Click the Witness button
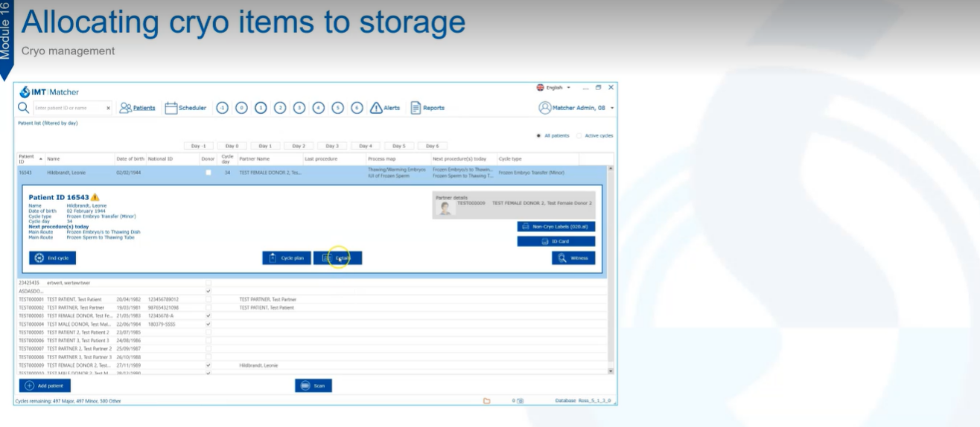 (573, 258)
